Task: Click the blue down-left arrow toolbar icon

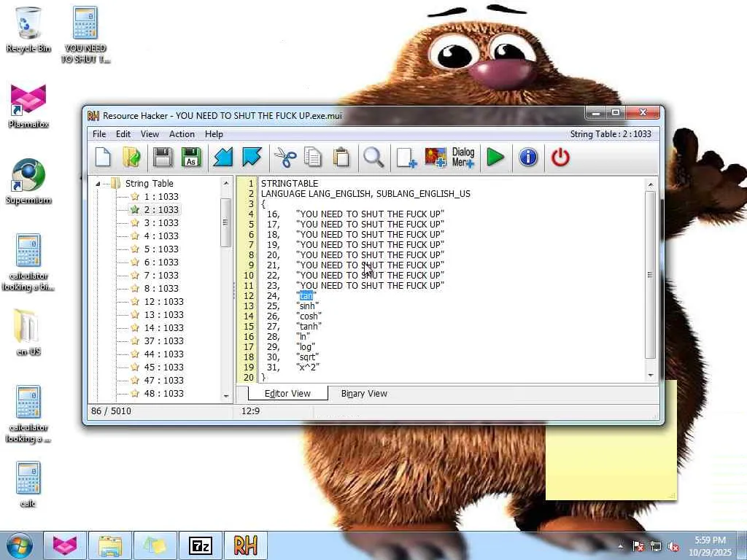Action: click(x=223, y=157)
